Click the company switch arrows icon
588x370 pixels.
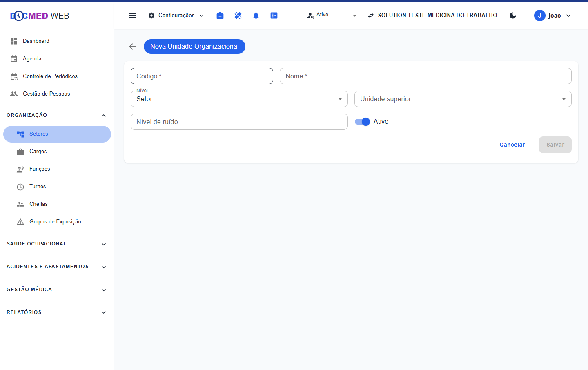371,16
